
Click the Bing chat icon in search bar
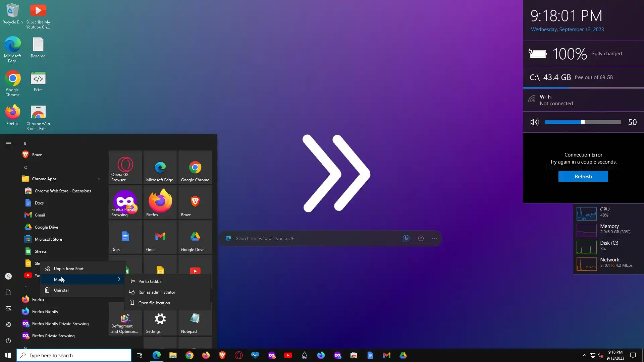tap(406, 238)
